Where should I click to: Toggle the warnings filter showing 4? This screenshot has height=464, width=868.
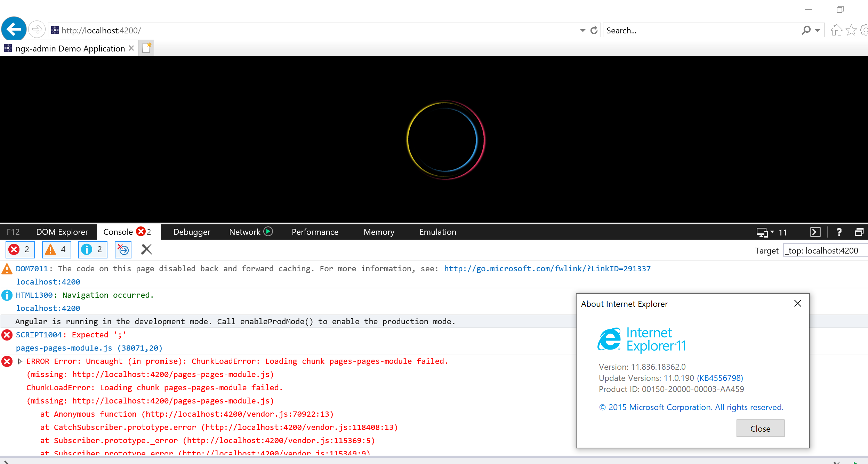click(57, 249)
